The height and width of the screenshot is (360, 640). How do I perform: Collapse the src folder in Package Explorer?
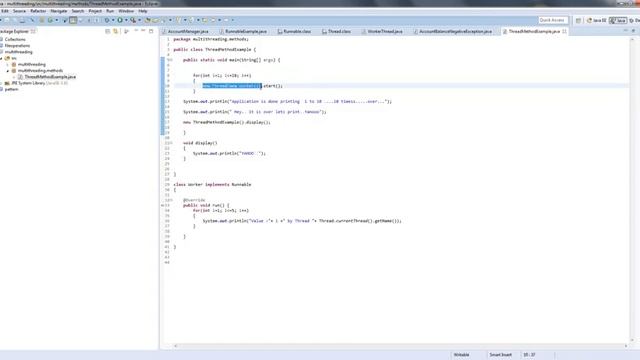point(2,58)
